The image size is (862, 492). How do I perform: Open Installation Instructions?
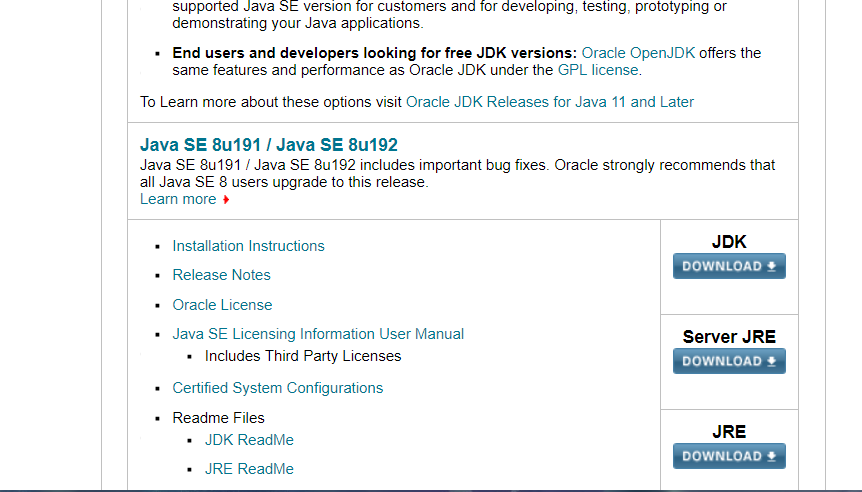pos(248,246)
